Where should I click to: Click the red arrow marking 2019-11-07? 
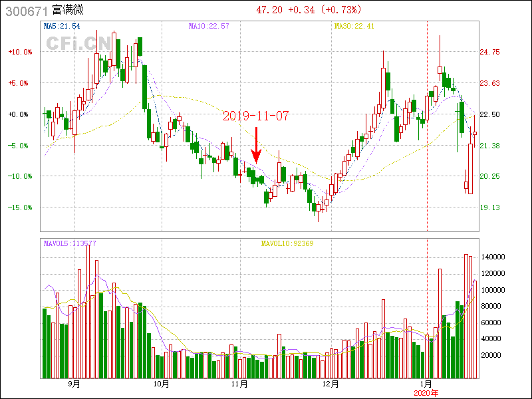255,145
